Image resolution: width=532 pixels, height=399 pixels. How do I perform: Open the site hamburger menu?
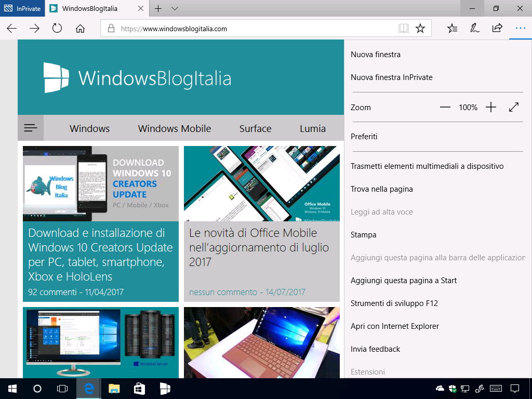[x=31, y=128]
